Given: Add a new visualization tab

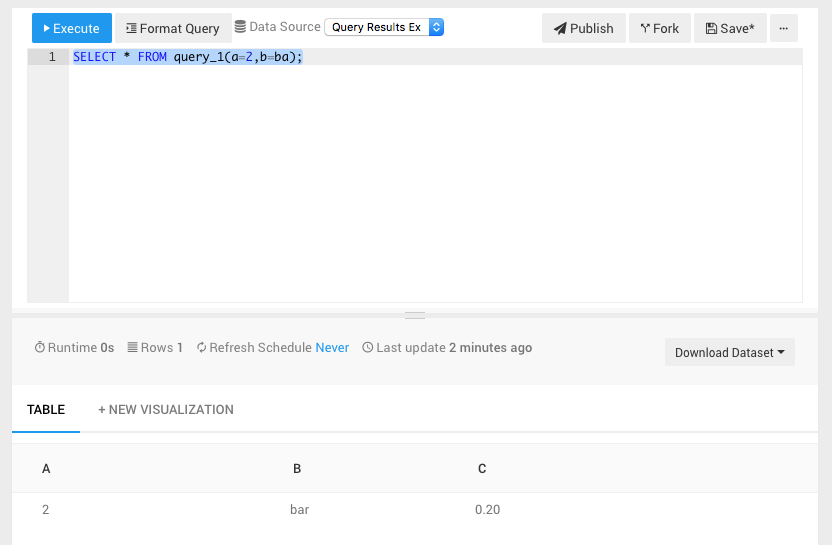Looking at the screenshot, I should [x=166, y=410].
